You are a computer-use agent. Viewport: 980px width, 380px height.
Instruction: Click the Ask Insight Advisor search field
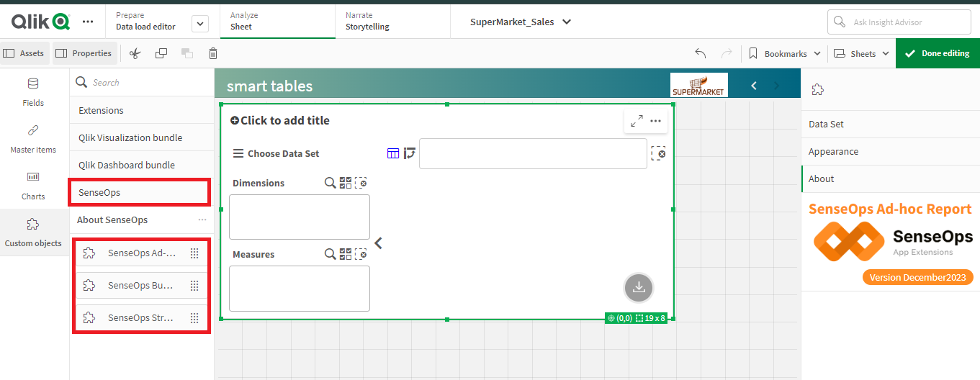pos(899,22)
